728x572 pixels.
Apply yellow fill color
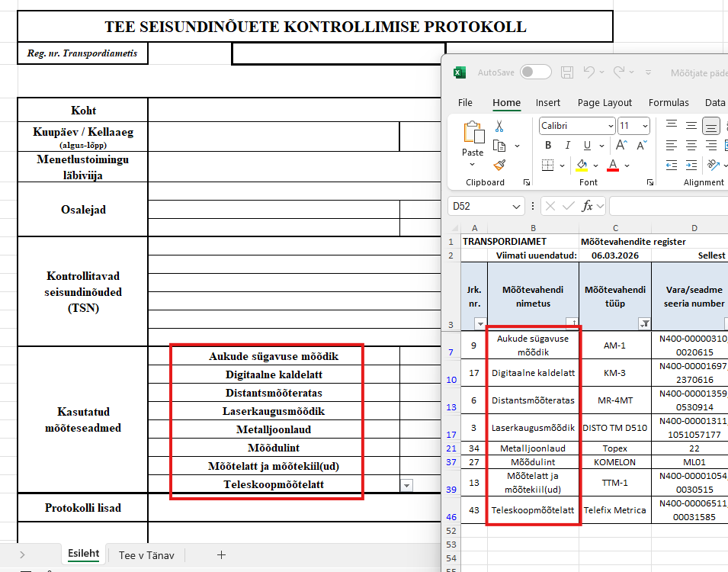coord(582,165)
